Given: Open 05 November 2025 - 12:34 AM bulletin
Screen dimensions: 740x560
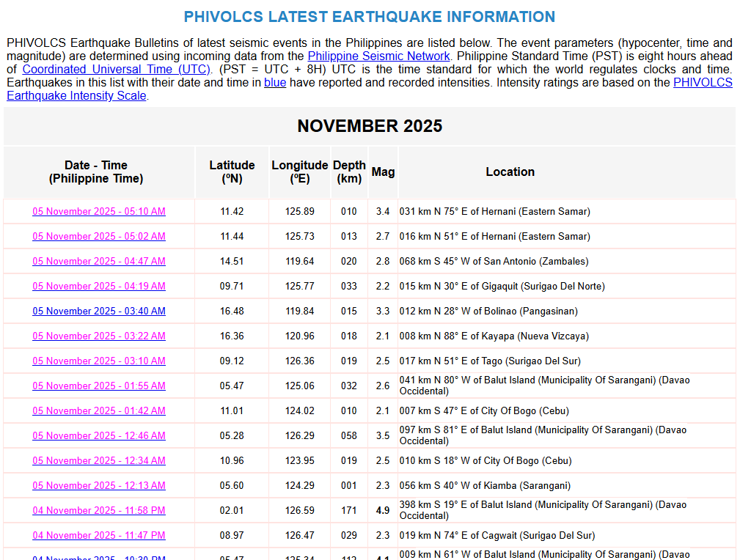Looking at the screenshot, I should [x=99, y=461].
